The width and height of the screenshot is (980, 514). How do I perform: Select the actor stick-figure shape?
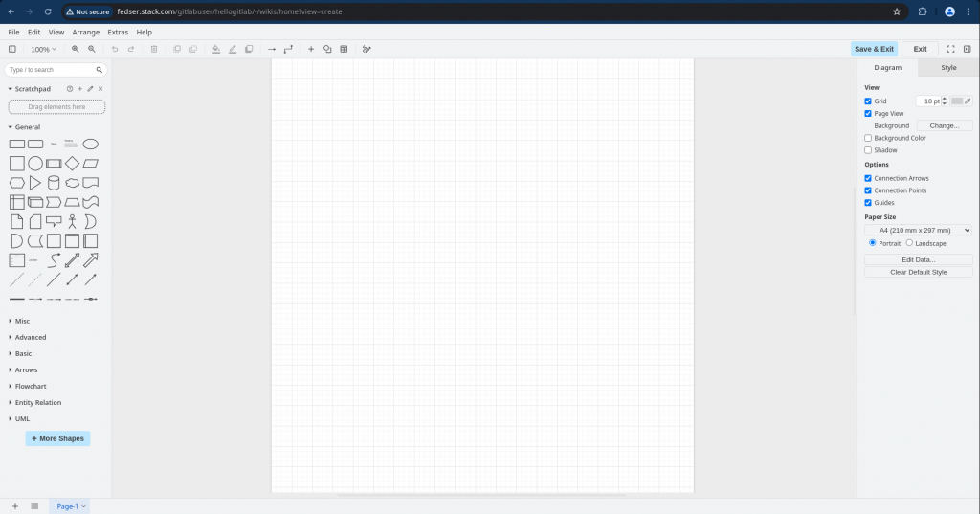tap(72, 221)
